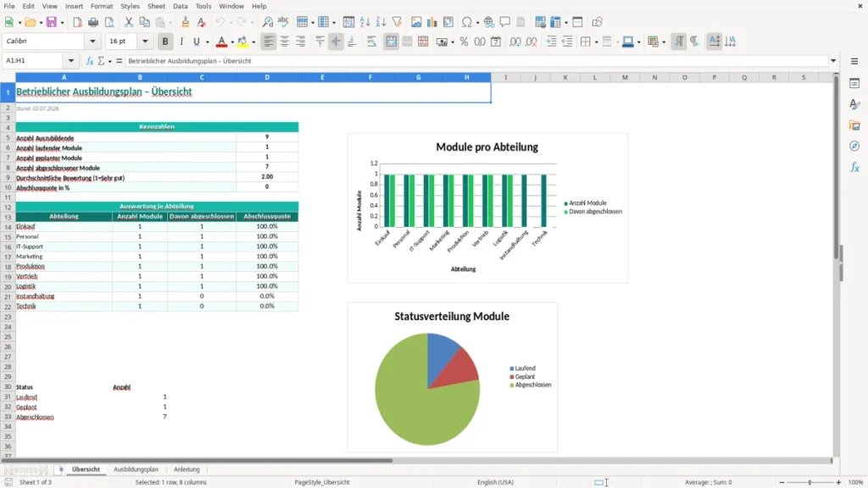868x488 pixels.
Task: Open the Format menu
Action: click(x=102, y=6)
